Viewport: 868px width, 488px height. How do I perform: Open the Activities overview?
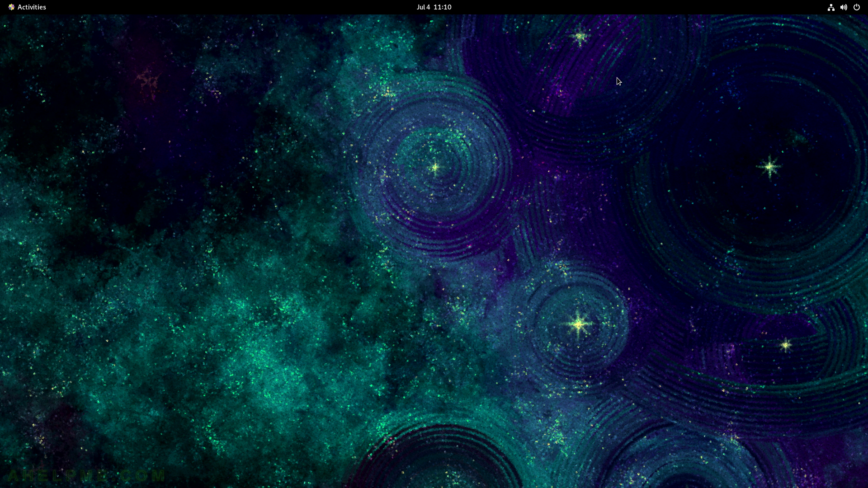(32, 7)
